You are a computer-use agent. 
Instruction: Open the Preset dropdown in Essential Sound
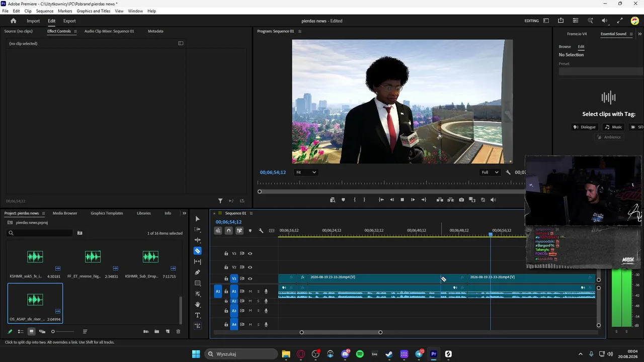click(x=601, y=71)
